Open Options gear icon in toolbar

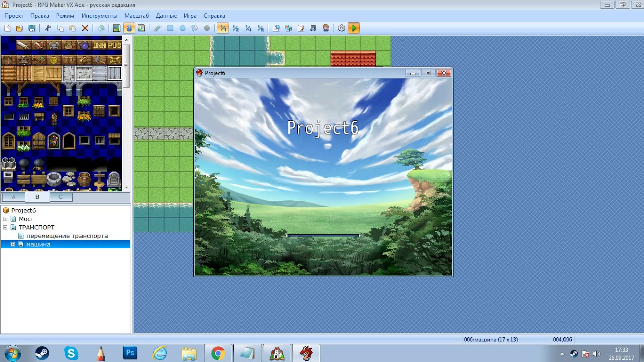[x=342, y=28]
